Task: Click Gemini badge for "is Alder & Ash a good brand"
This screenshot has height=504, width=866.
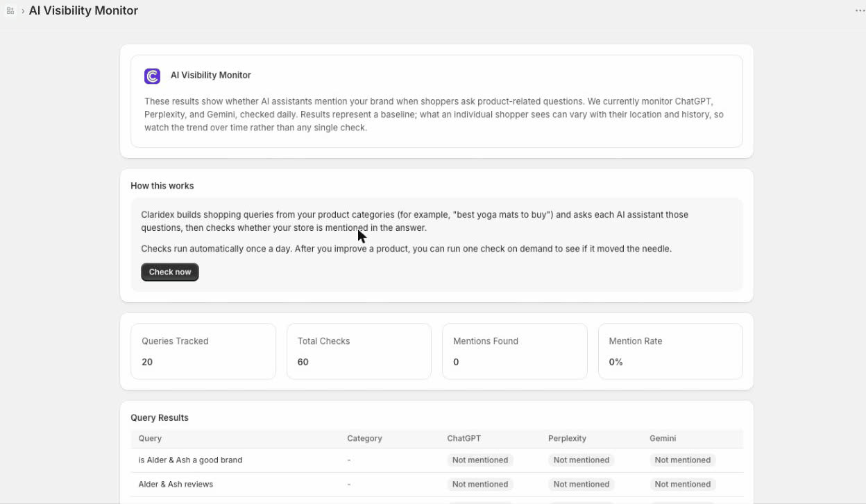Action: pyautogui.click(x=682, y=460)
